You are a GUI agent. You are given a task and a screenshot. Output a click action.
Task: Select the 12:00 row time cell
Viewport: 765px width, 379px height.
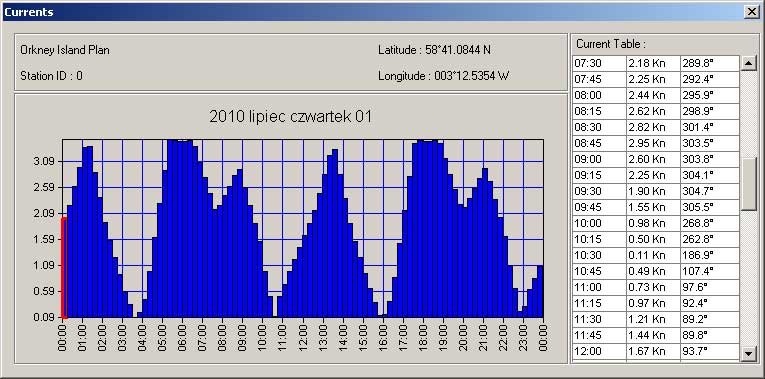coord(600,351)
